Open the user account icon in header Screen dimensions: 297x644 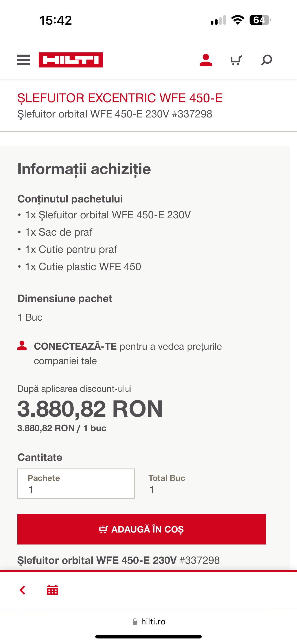click(206, 60)
